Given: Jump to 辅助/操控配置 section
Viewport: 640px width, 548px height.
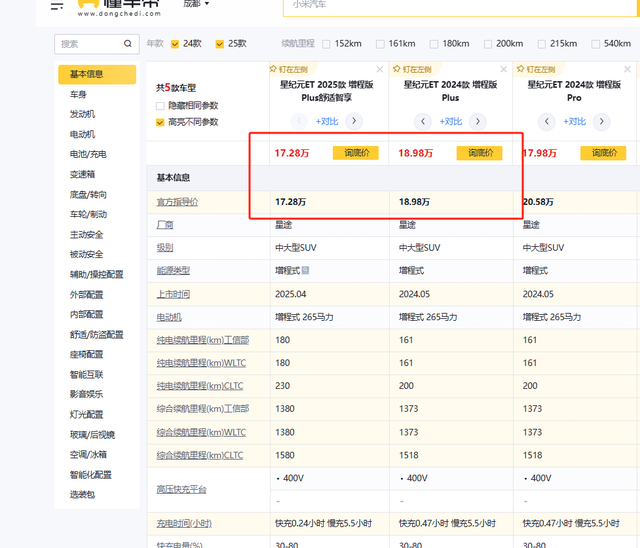Looking at the screenshot, I should pyautogui.click(x=97, y=274).
